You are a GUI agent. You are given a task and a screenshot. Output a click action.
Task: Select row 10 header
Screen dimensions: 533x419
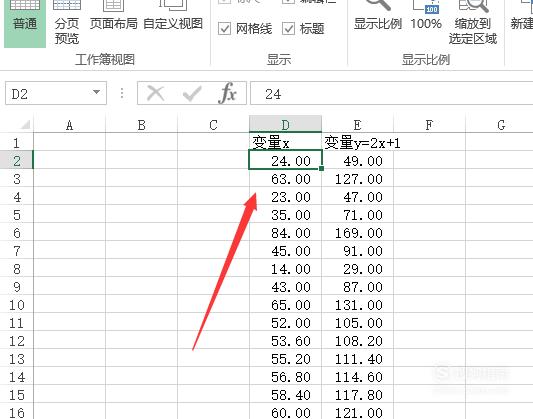click(x=17, y=305)
